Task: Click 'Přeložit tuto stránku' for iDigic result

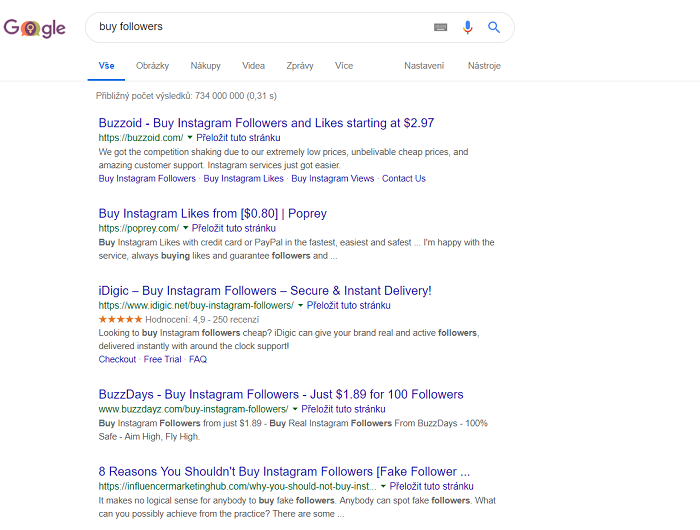Action: (x=349, y=305)
